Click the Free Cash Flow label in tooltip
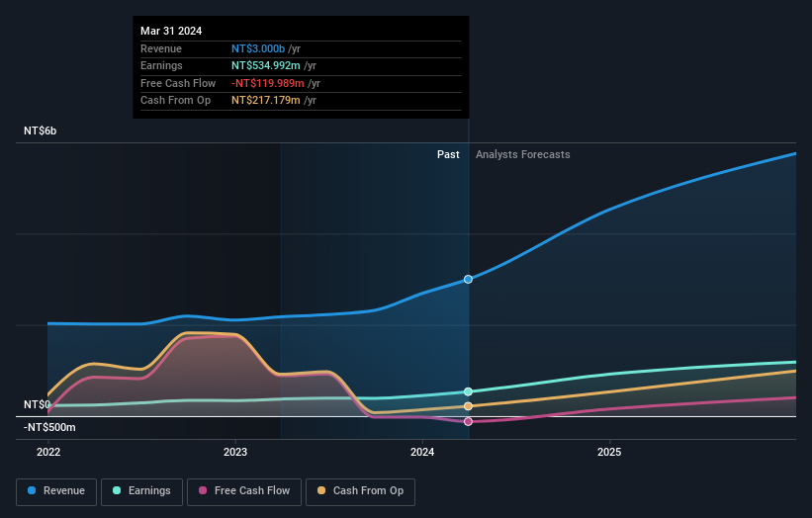 [178, 83]
